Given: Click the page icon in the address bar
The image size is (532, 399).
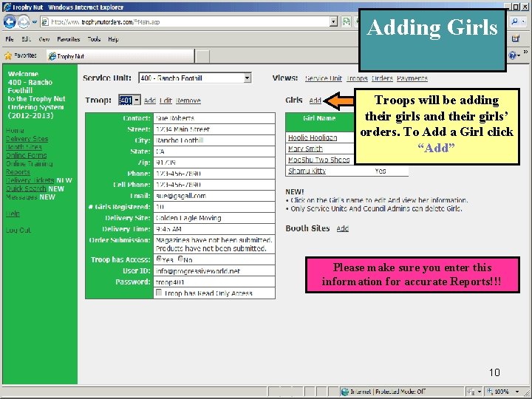Looking at the screenshot, I should pos(45,22).
